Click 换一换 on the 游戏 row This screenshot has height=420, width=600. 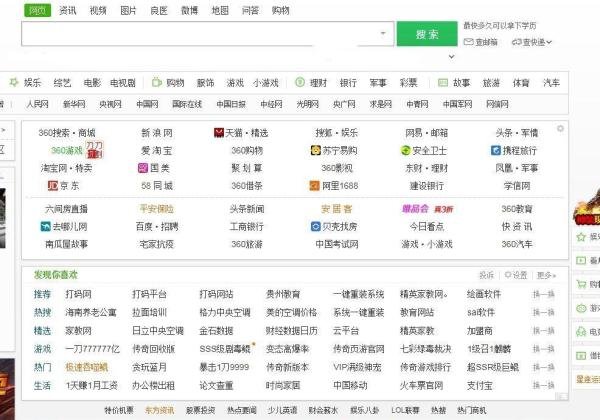click(544, 349)
